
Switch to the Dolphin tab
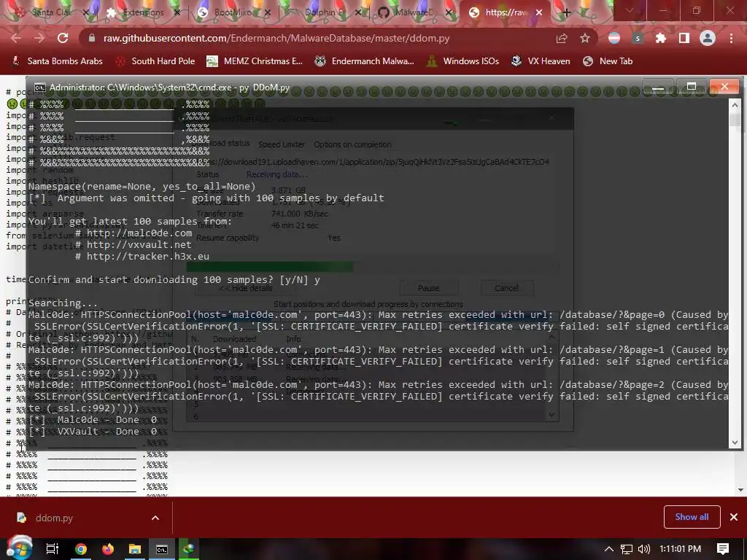tap(322, 12)
